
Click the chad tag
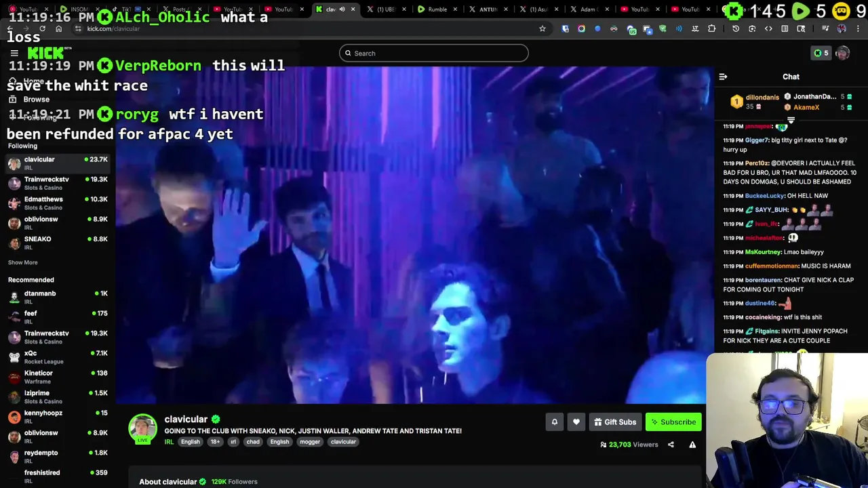[253, 442]
